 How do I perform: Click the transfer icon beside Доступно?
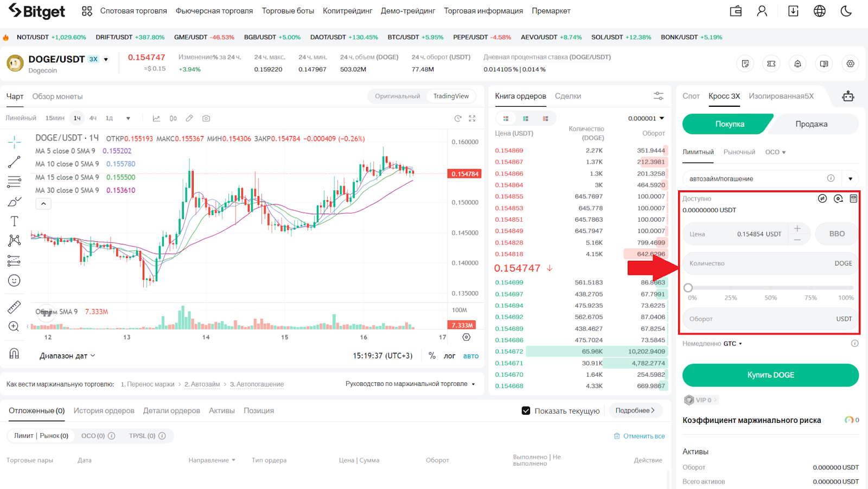pyautogui.click(x=822, y=198)
